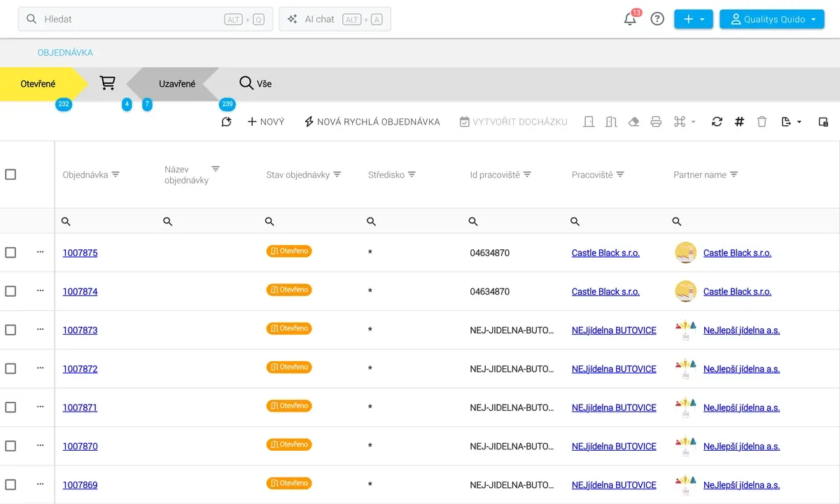The width and height of the screenshot is (840, 504).
Task: Check the box for order 1007874
Action: [x=10, y=291]
